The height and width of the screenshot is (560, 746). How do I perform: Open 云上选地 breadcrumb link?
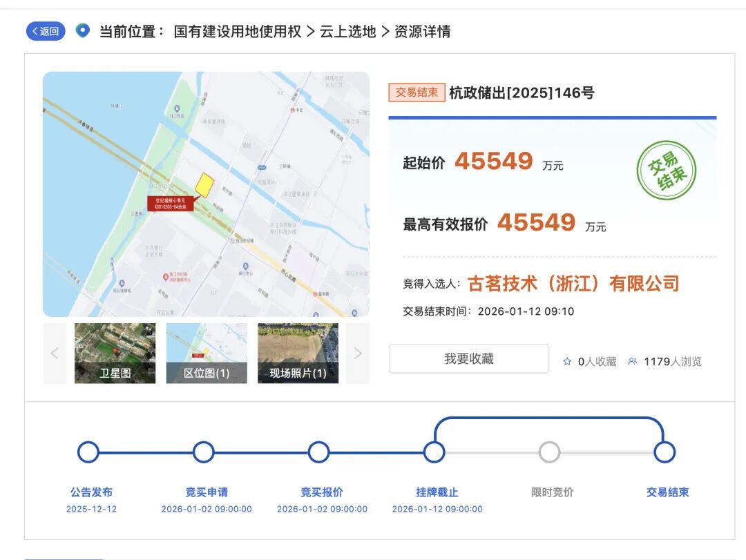(x=347, y=31)
